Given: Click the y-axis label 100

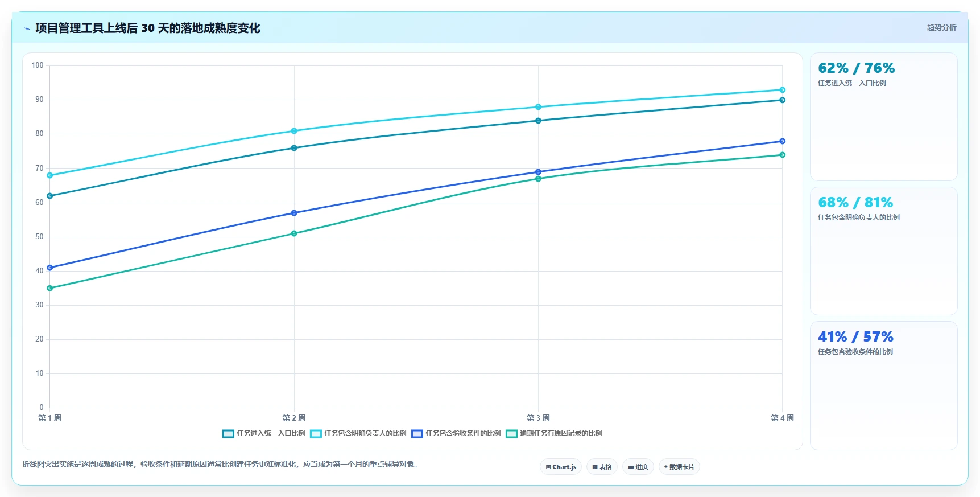Looking at the screenshot, I should point(38,65).
